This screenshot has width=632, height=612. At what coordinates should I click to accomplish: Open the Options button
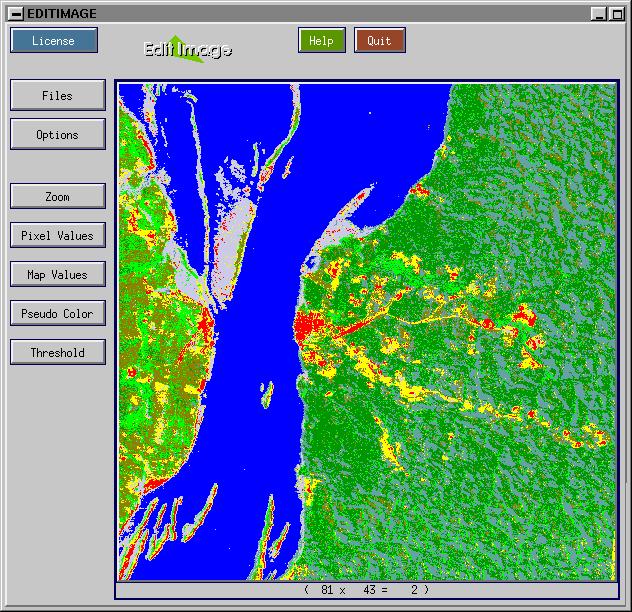[x=58, y=134]
